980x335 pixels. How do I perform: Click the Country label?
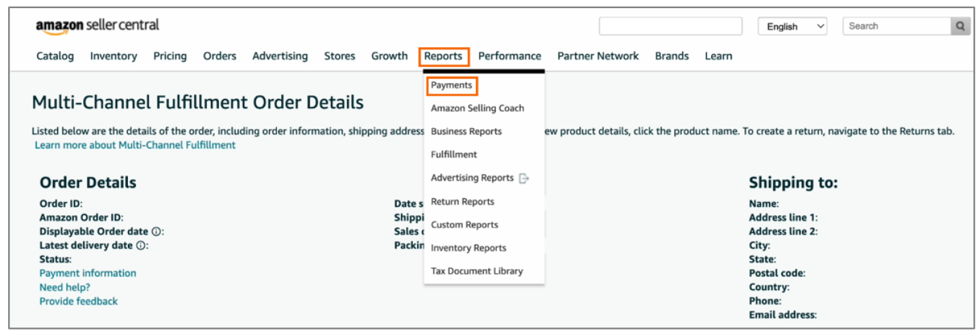pyautogui.click(x=770, y=287)
